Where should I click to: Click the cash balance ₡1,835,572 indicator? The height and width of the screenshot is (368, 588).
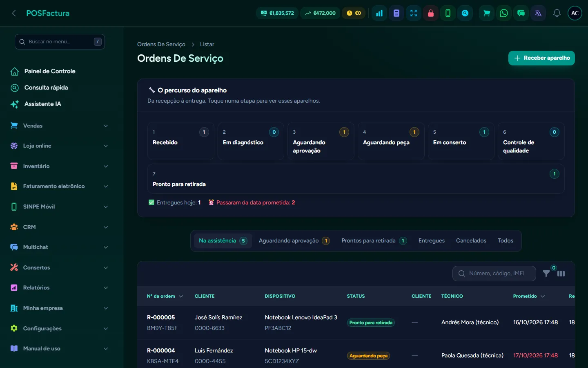click(x=277, y=13)
